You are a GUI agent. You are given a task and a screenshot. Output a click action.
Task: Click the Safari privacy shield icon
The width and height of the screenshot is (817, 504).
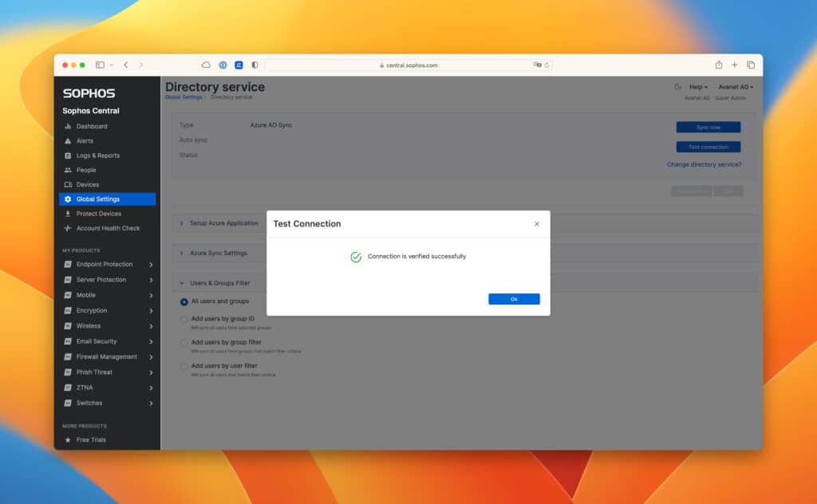pos(255,65)
